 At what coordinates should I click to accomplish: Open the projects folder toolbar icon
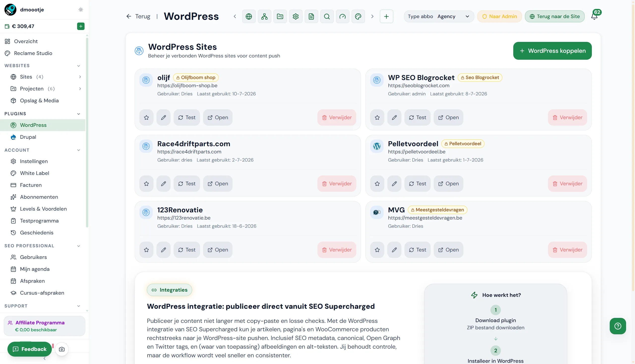coord(280,17)
